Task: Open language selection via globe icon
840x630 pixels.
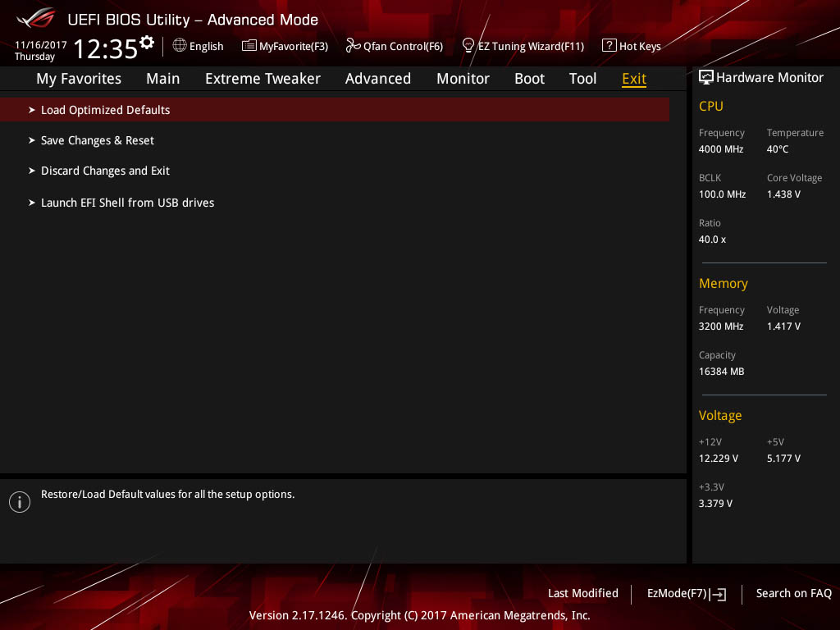Action: (x=180, y=45)
